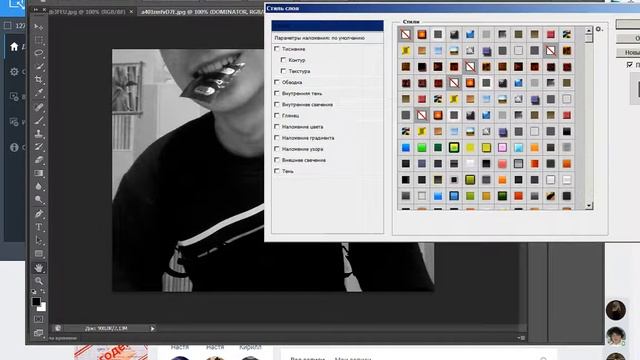The width and height of the screenshot is (640, 360).
Task: Select the Eyedropper tool
Action: [x=39, y=93]
